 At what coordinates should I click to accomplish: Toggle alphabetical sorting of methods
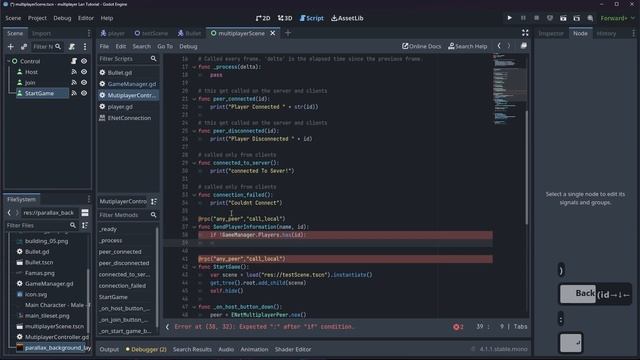[x=154, y=202]
